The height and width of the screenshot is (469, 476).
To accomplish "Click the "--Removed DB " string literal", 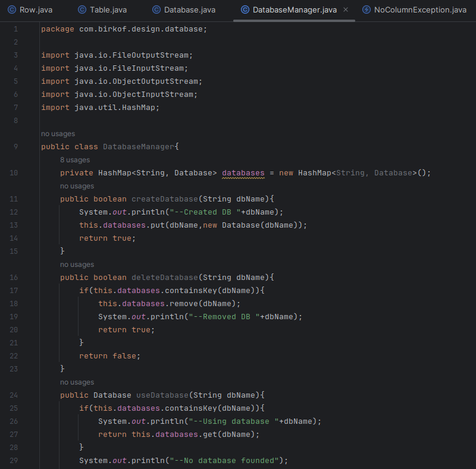I will [x=224, y=317].
